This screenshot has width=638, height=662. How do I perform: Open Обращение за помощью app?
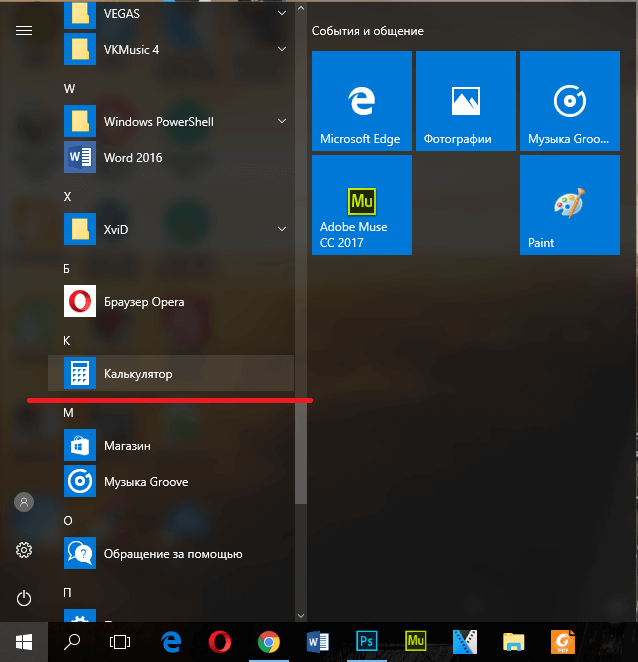point(171,553)
